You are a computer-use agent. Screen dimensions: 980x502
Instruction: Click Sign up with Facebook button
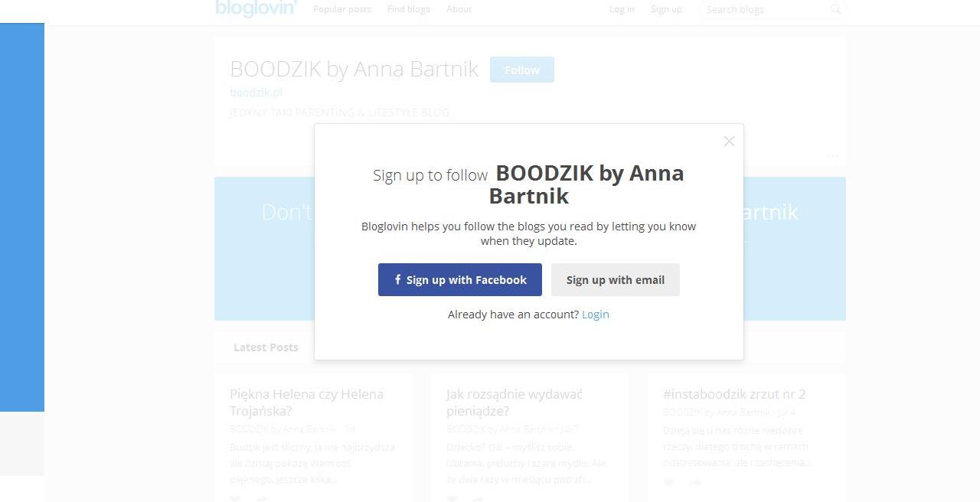point(459,280)
